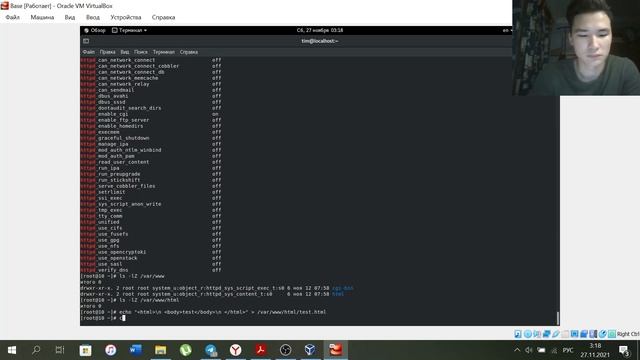Click the GNOME Обзор activities button
640x360 pixels.
coord(95,30)
